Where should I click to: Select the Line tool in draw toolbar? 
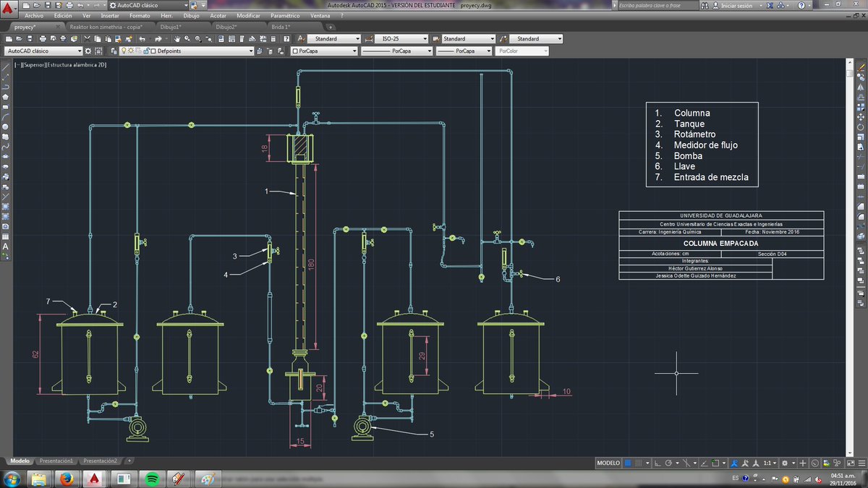(6, 67)
